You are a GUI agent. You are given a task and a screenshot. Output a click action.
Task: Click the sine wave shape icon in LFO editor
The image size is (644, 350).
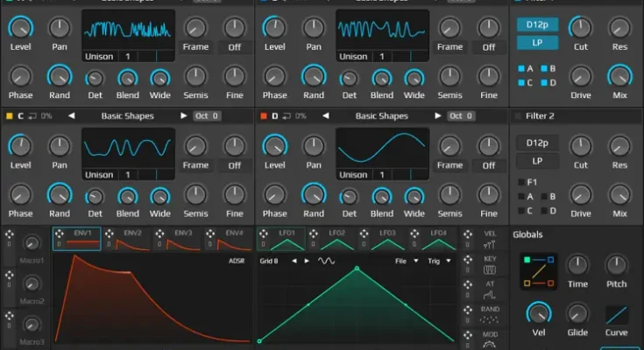(326, 261)
